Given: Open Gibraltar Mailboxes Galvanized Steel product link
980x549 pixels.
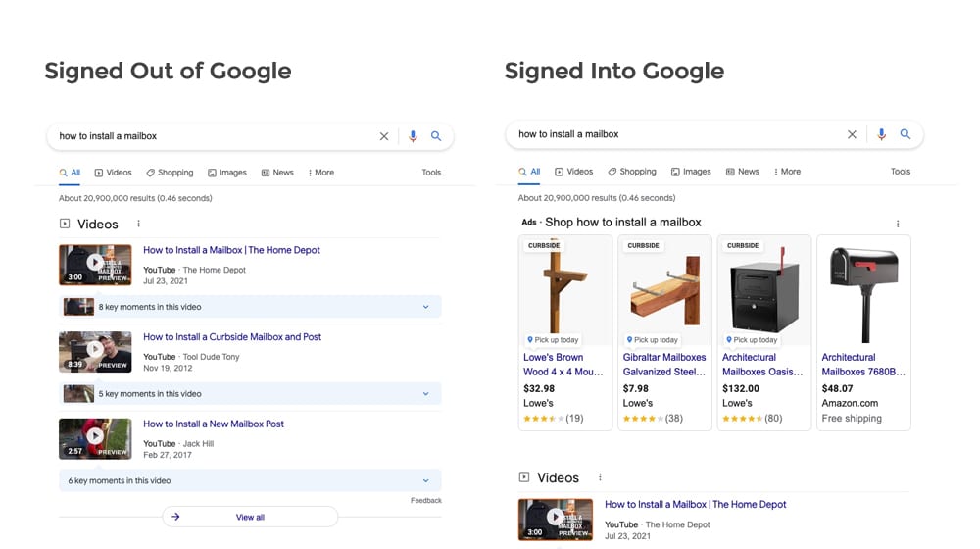Looking at the screenshot, I should click(664, 365).
